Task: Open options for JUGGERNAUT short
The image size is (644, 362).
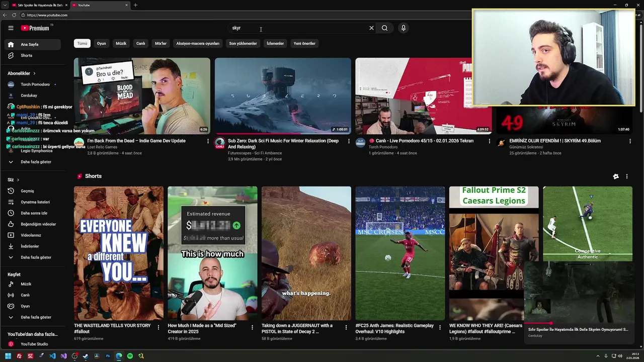Action: coord(346,327)
